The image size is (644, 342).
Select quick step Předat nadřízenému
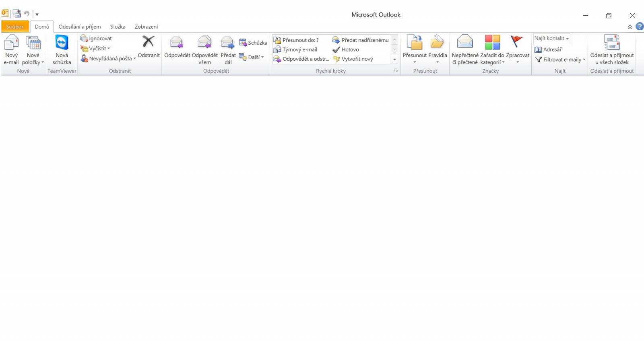click(x=360, y=40)
